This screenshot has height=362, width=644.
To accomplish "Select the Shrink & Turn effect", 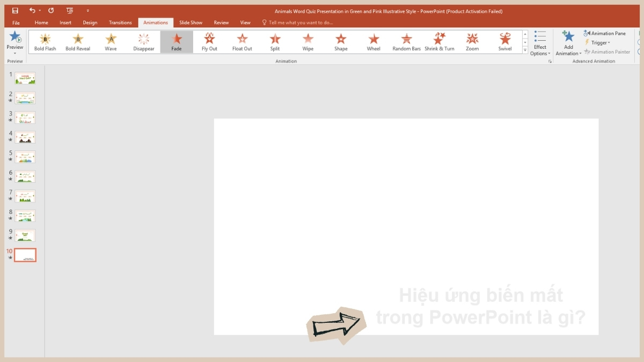I will (x=439, y=41).
